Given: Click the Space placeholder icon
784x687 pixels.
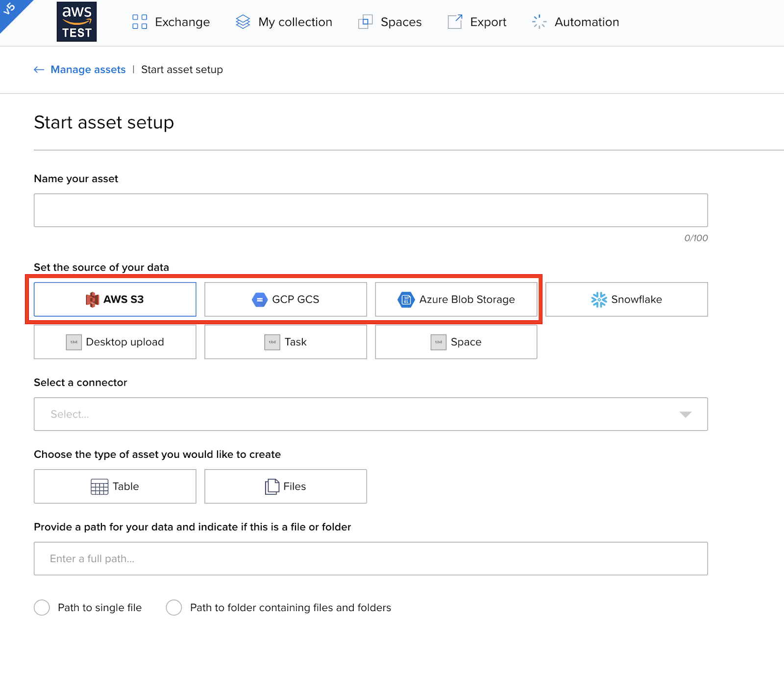Looking at the screenshot, I should 439,342.
